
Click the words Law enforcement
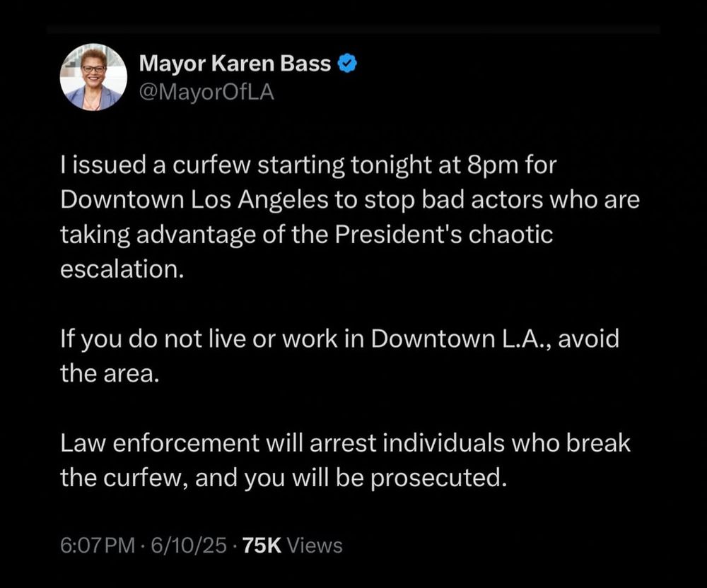pos(160,443)
